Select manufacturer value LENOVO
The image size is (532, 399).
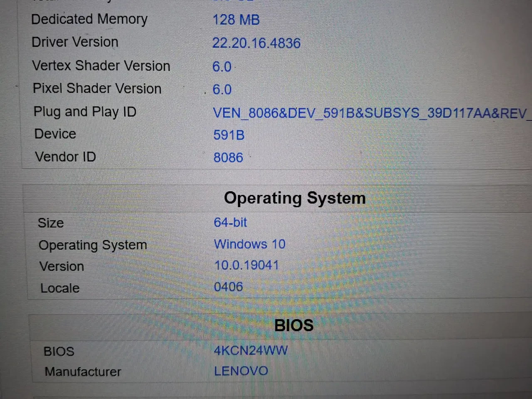coord(241,371)
